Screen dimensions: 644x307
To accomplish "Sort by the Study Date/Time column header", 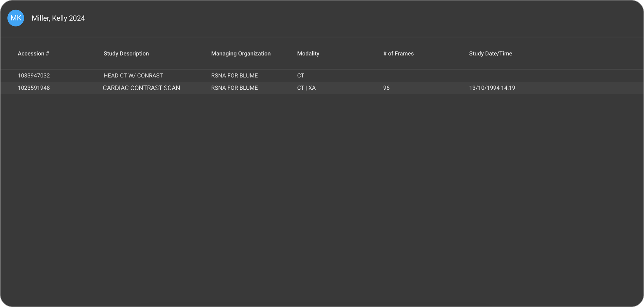I will pyautogui.click(x=490, y=53).
